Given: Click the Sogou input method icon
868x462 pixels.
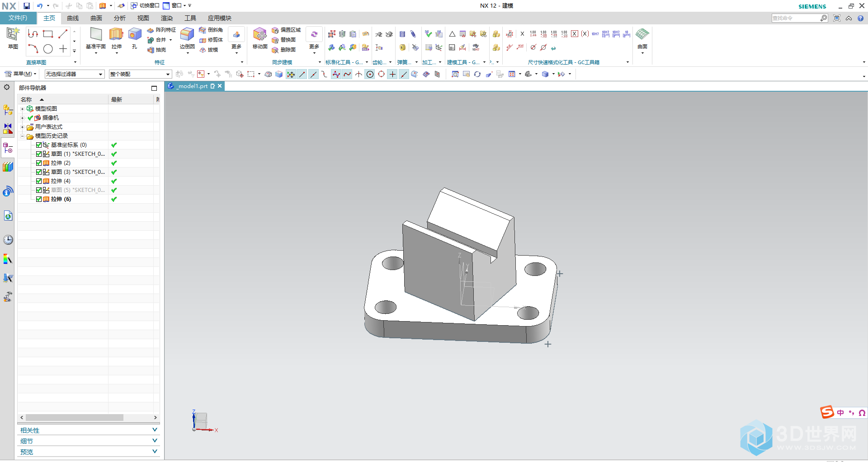Looking at the screenshot, I should click(x=827, y=412).
